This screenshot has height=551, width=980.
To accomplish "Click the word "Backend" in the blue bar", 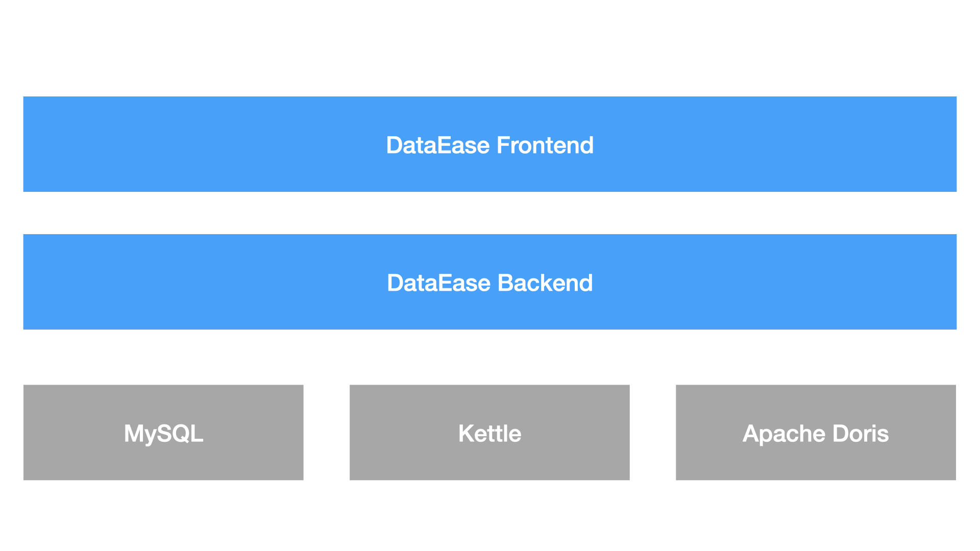I will click(x=545, y=283).
